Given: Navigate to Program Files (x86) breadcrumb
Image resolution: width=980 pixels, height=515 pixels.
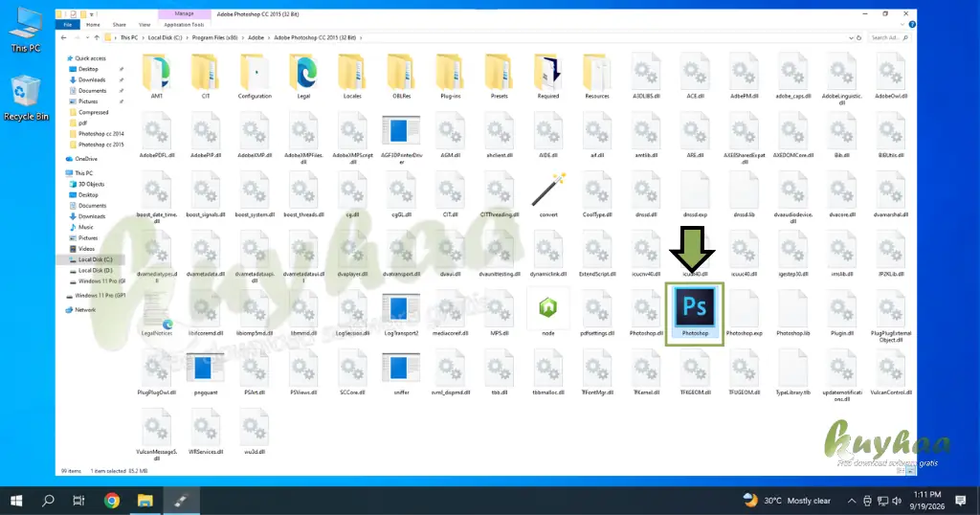Looking at the screenshot, I should coord(214,37).
